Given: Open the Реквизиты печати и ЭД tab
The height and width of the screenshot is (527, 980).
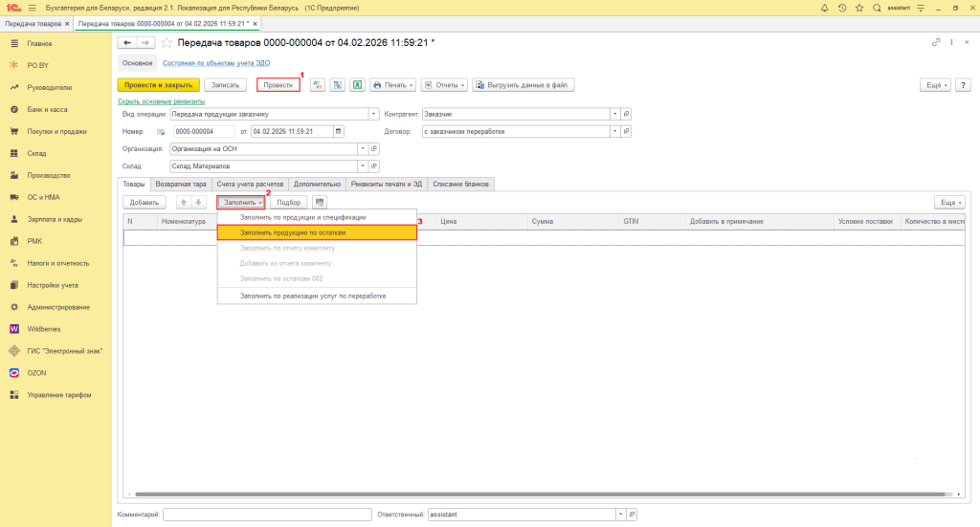Looking at the screenshot, I should point(386,184).
